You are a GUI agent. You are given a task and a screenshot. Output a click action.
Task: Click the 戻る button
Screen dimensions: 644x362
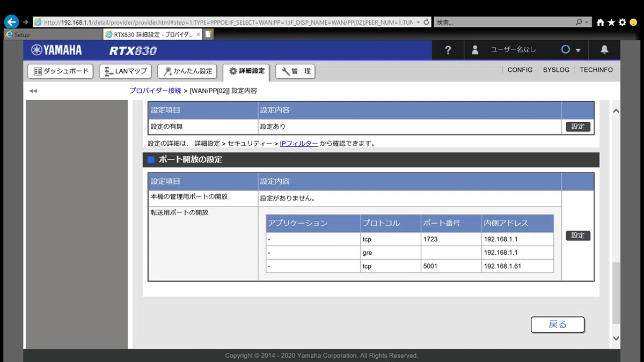(x=558, y=324)
